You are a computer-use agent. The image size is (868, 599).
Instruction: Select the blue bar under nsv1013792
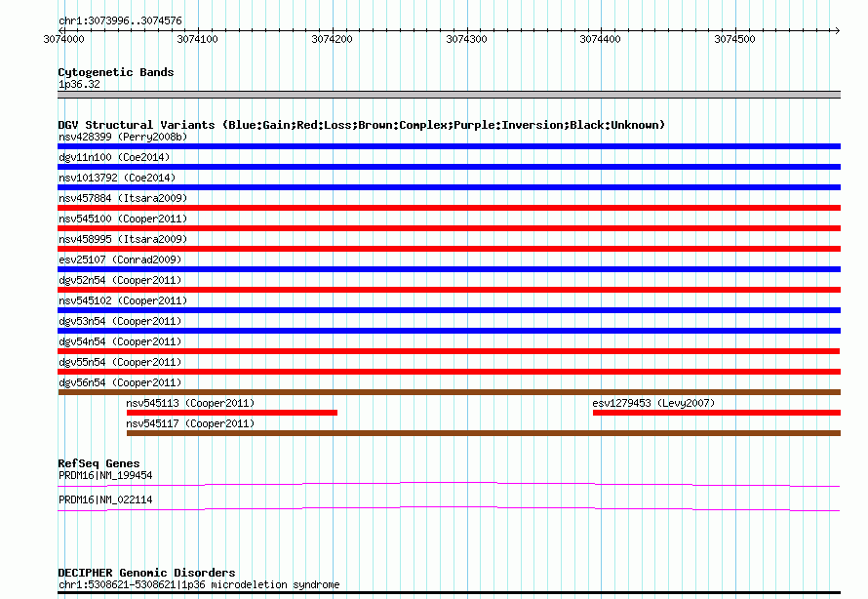449,187
